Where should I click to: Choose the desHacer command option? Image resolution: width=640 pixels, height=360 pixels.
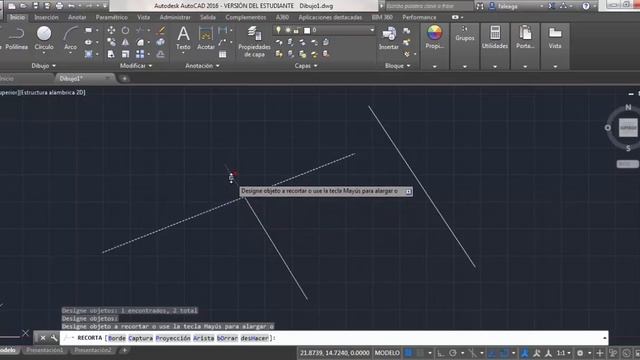(x=255, y=338)
